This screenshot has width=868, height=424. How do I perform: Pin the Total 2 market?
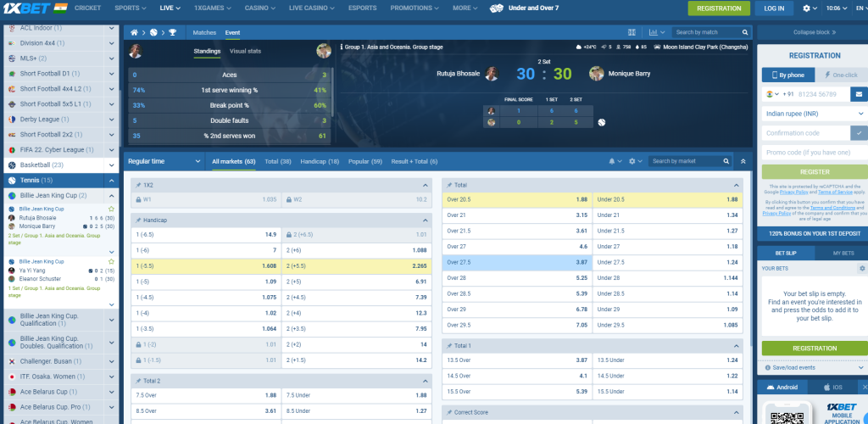tap(138, 382)
